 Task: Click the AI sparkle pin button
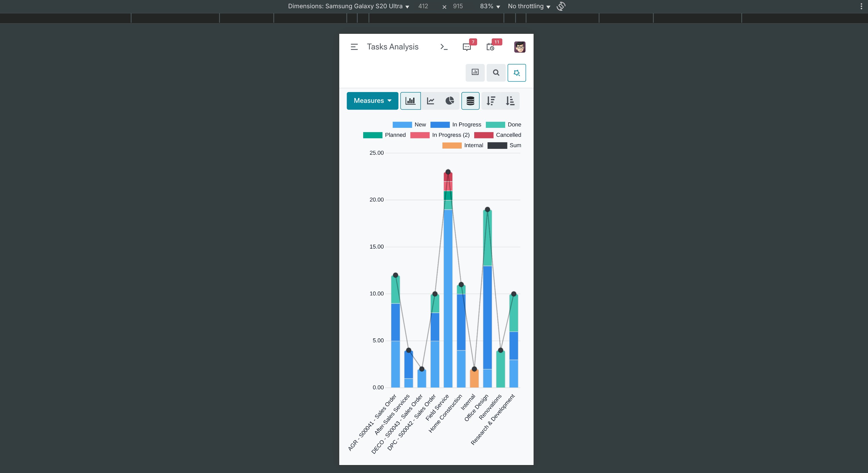click(x=517, y=72)
